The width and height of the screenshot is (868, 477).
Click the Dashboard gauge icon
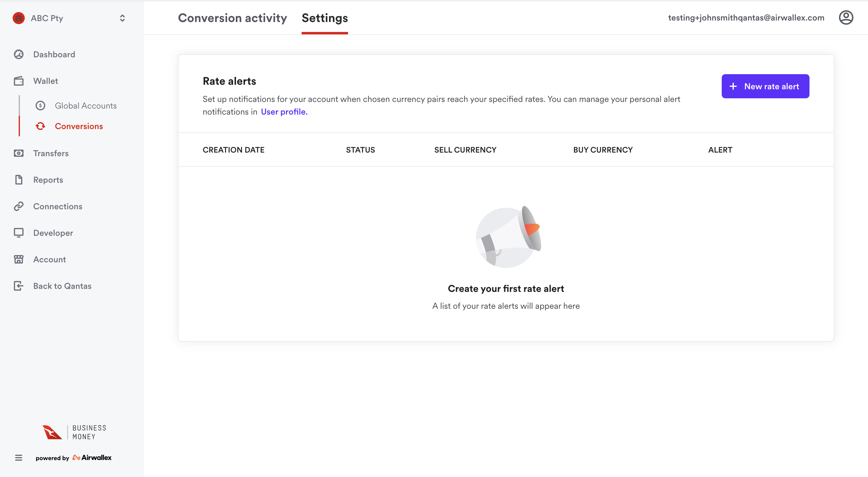point(19,54)
